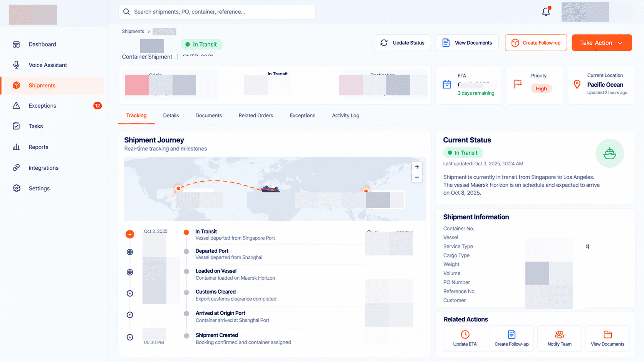The width and height of the screenshot is (644, 362).
Task: Open Reports from the sidebar chart icon
Action: click(x=16, y=147)
